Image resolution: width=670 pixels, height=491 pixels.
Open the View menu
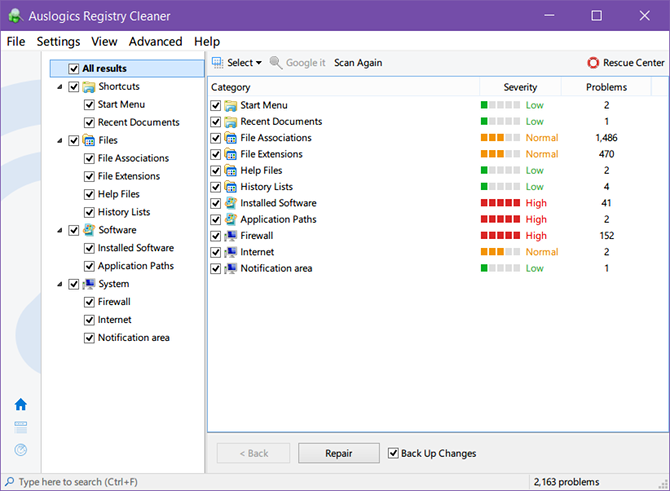click(104, 41)
